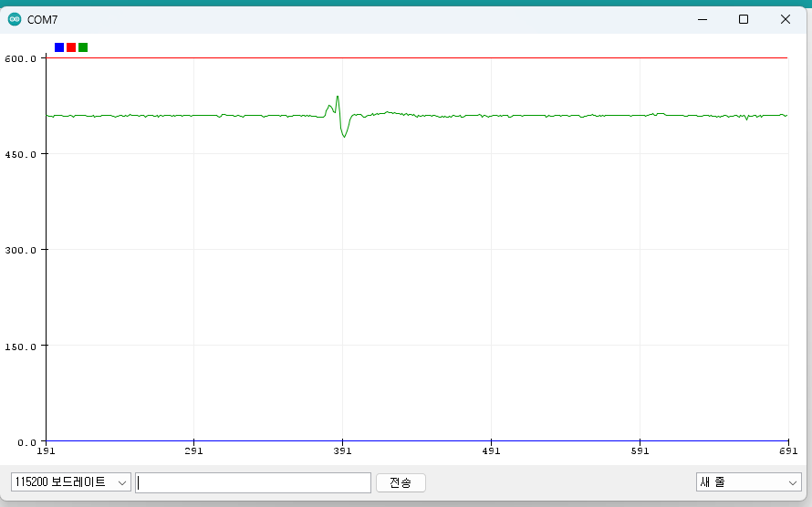
Task: Click the 191 x-axis label
Action: pyautogui.click(x=47, y=451)
